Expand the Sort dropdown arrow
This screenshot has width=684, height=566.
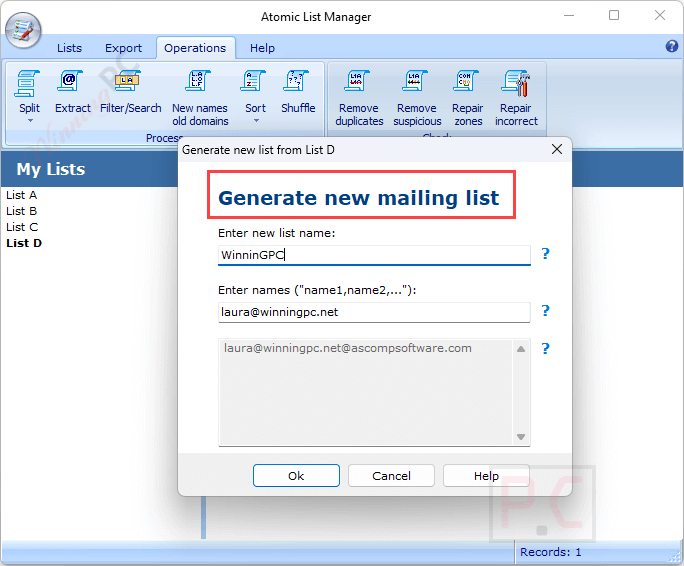coord(256,121)
